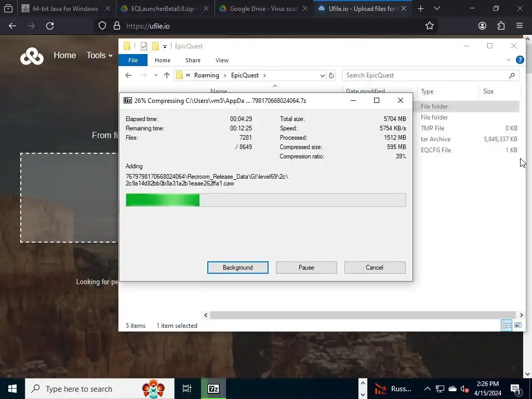Select the EQCFG File row

467,150
